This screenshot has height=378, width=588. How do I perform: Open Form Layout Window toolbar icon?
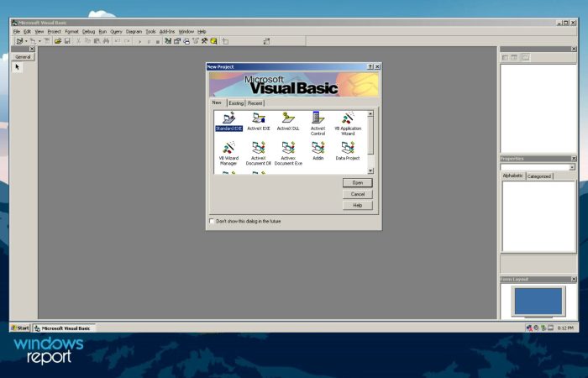tap(186, 41)
